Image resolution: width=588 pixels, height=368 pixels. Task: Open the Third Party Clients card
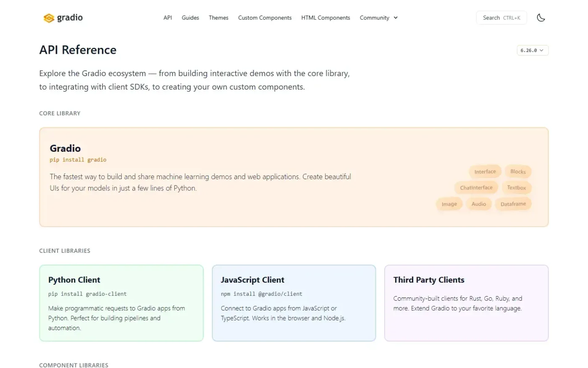(466, 303)
